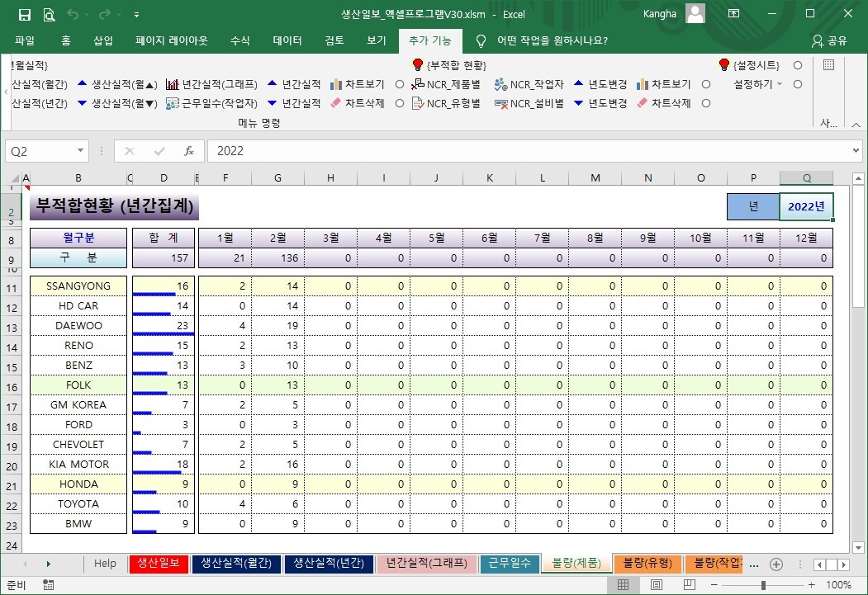Click the Redo arrow icon
This screenshot has height=595, width=868.
[105, 14]
